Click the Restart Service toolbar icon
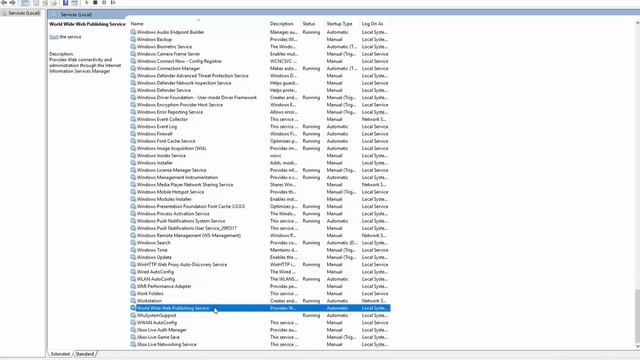This screenshot has height=360, width=640. tap(113, 2)
